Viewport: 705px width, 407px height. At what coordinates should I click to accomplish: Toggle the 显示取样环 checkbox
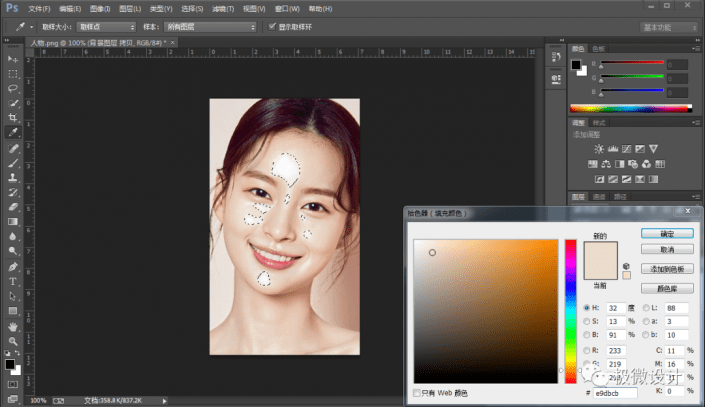pyautogui.click(x=271, y=26)
